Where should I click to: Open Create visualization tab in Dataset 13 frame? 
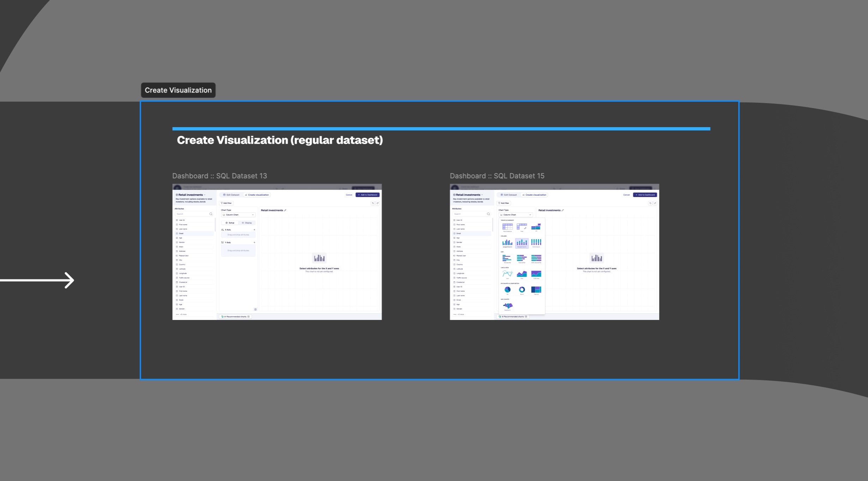coord(257,195)
